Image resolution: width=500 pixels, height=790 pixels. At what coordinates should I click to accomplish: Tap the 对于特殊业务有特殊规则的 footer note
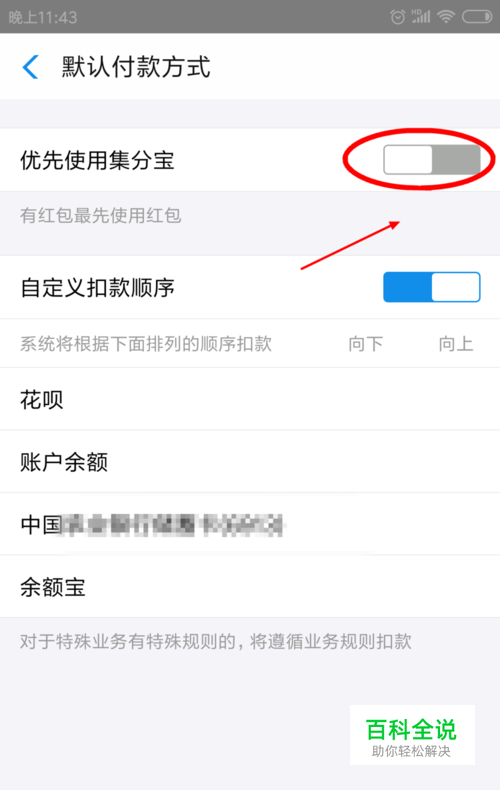216,641
